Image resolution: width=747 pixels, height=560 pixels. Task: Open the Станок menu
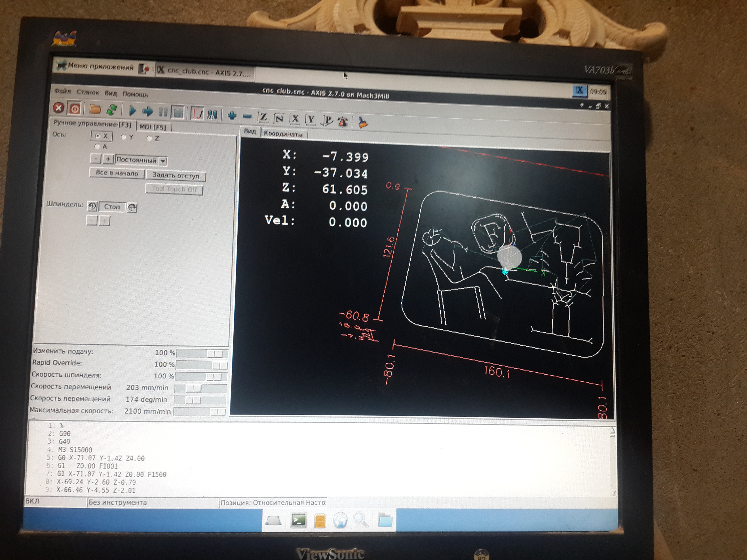click(x=87, y=92)
